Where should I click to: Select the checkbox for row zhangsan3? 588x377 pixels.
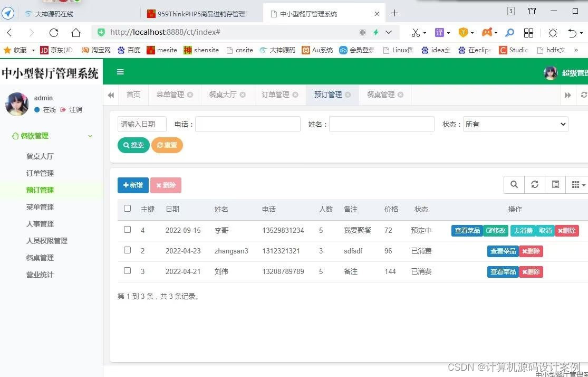(128, 250)
